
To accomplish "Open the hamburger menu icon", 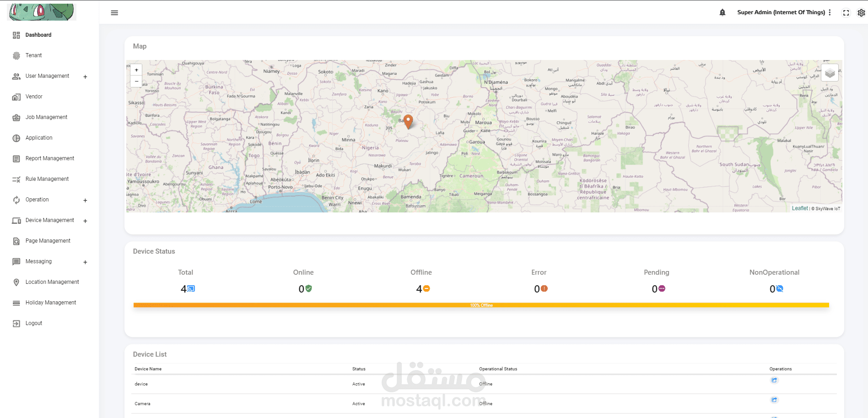I will [114, 13].
